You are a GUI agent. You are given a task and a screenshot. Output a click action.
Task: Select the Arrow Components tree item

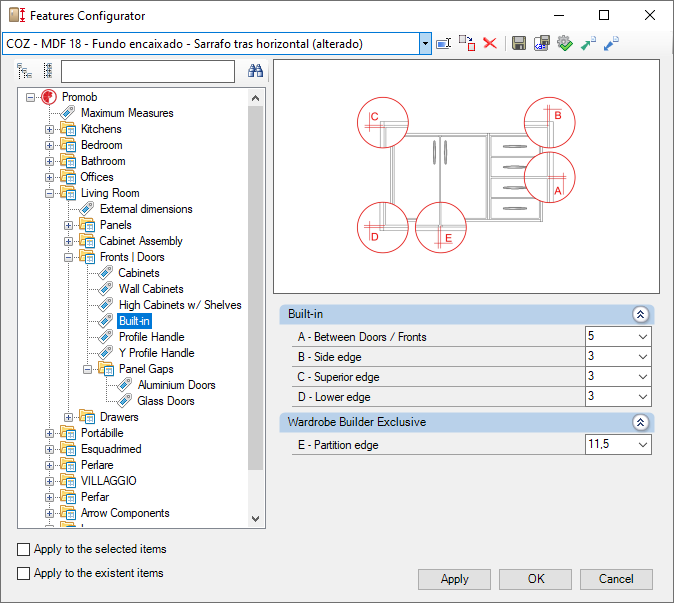click(x=125, y=513)
